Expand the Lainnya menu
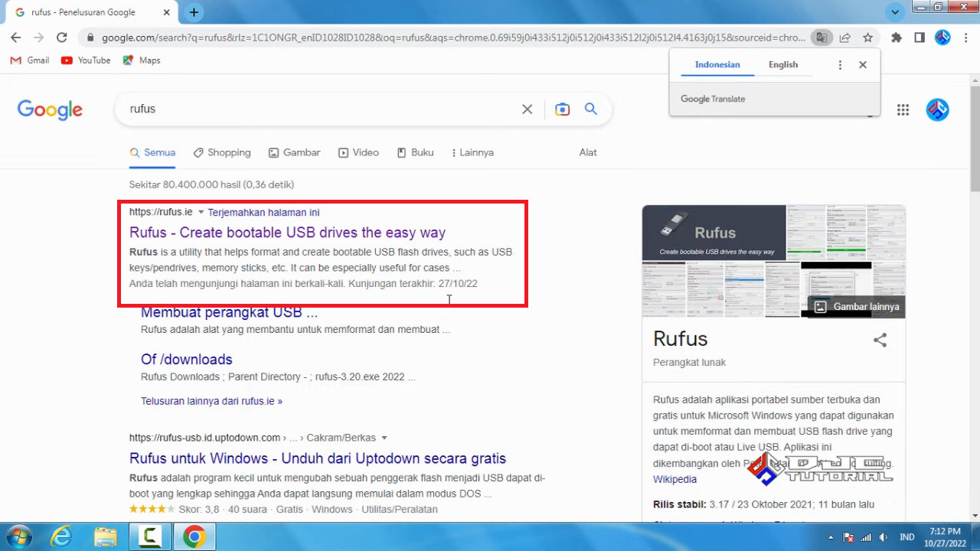 pyautogui.click(x=472, y=152)
